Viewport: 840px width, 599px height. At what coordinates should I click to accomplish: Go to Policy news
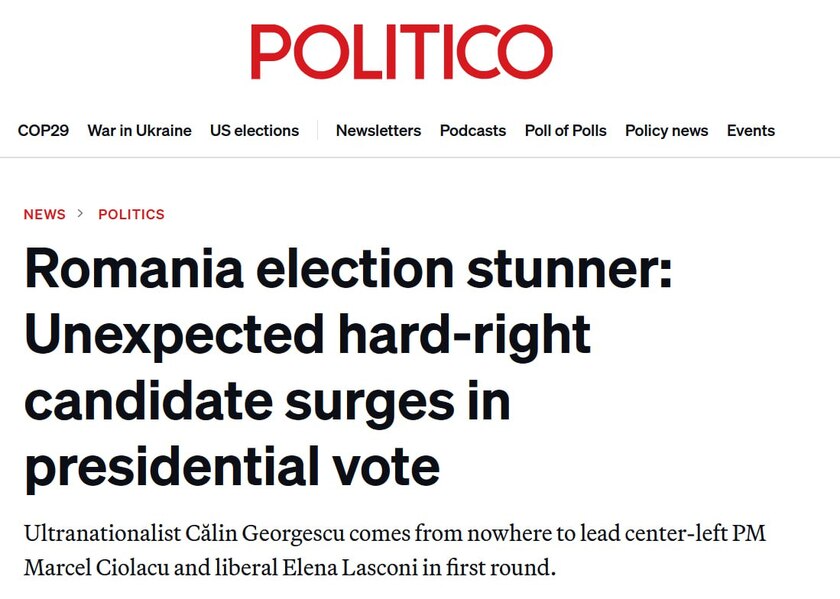coord(666,131)
